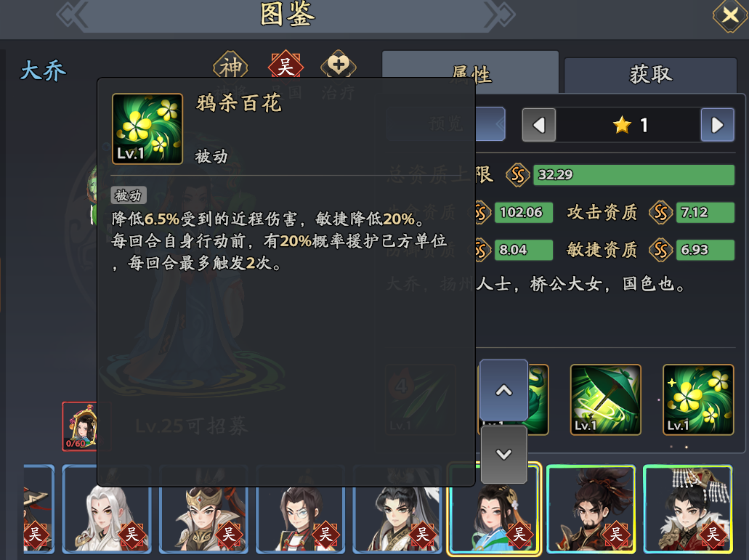Open the green umbrella skill icon
The image size is (749, 560).
coord(605,399)
